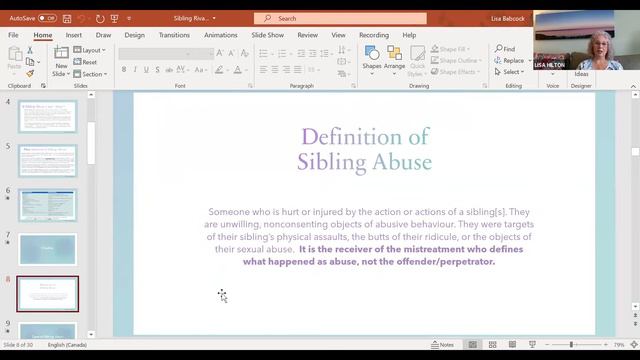Click the Design Ideas button
Image resolution: width=640 pixels, height=360 pixels.
(x=581, y=74)
